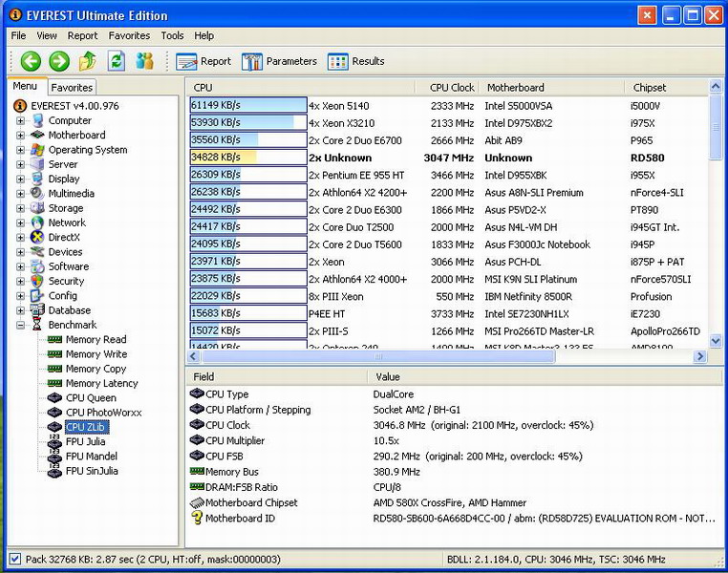Select the Operating System tree node

tap(88, 150)
